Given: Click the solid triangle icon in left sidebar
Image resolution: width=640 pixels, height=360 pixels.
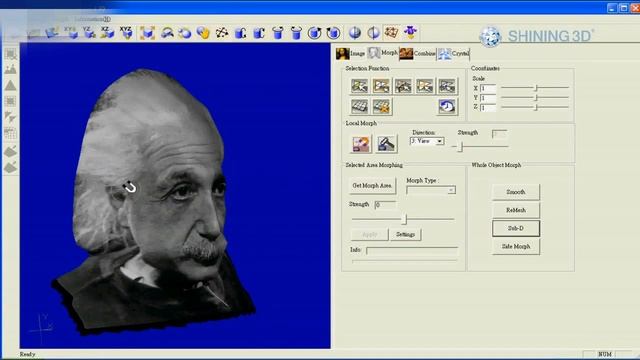Looking at the screenshot, I should [11, 85].
